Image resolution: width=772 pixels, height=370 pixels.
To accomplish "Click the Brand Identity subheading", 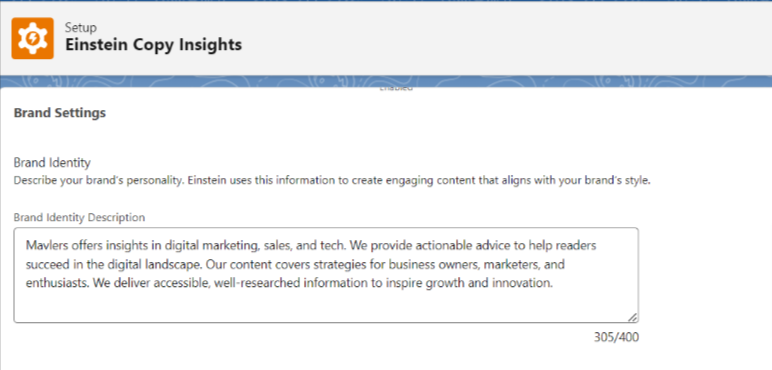I will coord(52,162).
